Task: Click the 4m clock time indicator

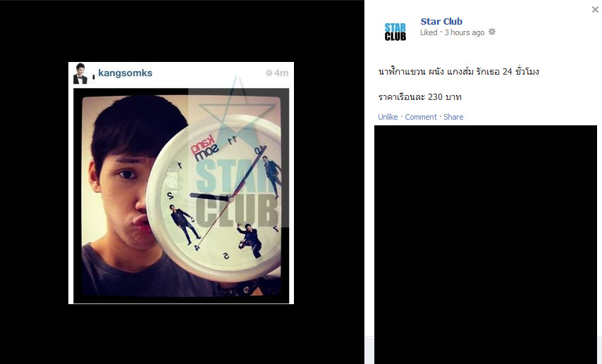Action: tap(277, 73)
